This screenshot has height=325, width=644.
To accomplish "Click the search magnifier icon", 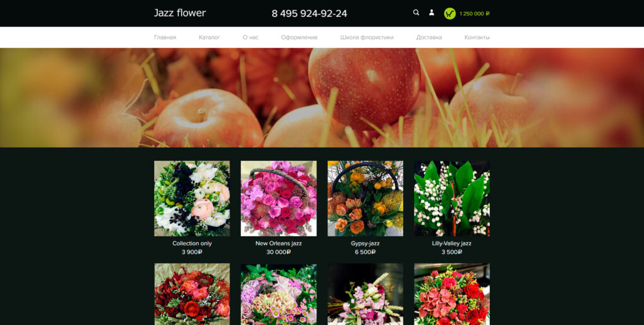I will click(x=416, y=13).
